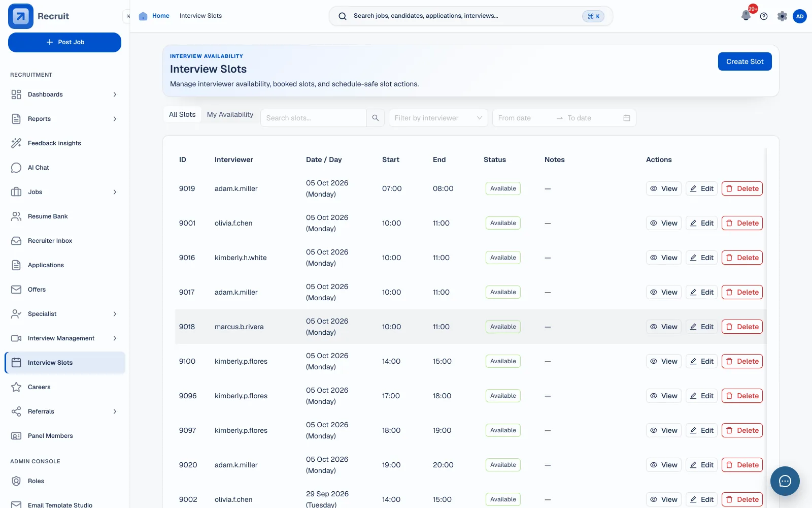The height and width of the screenshot is (508, 812).
Task: Open Email Template Studio
Action: point(64,505)
